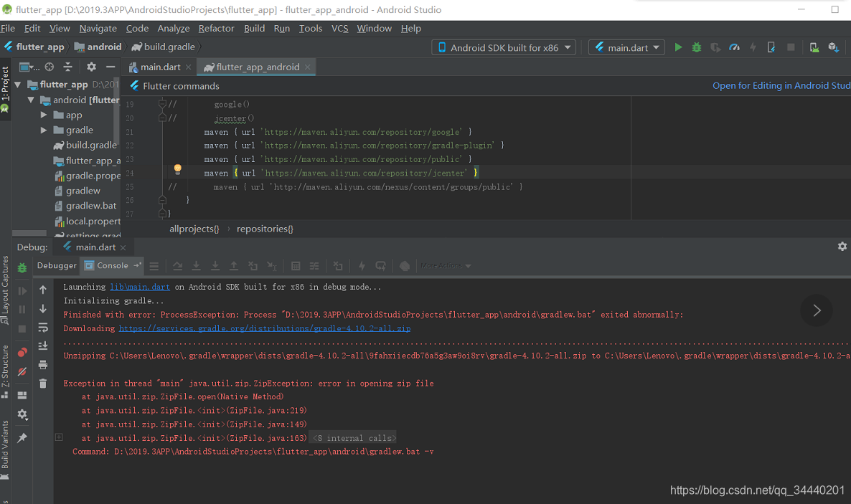Screen dimensions: 851x504
Task: Pin the debug tab
Action: point(22,438)
